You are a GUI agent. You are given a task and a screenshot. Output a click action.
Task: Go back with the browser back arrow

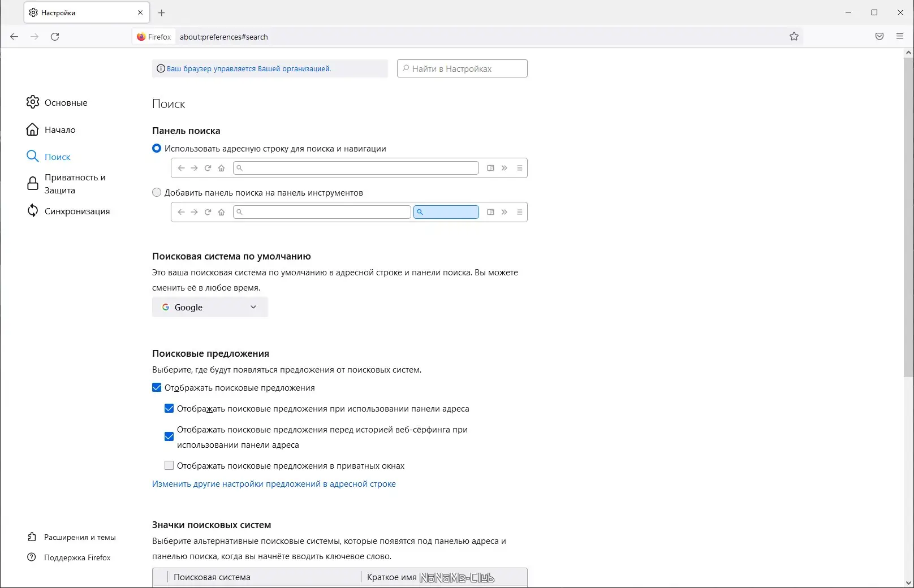tap(14, 37)
